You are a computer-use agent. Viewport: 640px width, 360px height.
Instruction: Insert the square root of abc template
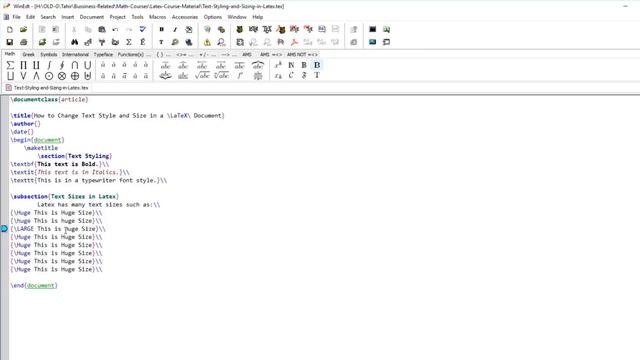click(202, 76)
